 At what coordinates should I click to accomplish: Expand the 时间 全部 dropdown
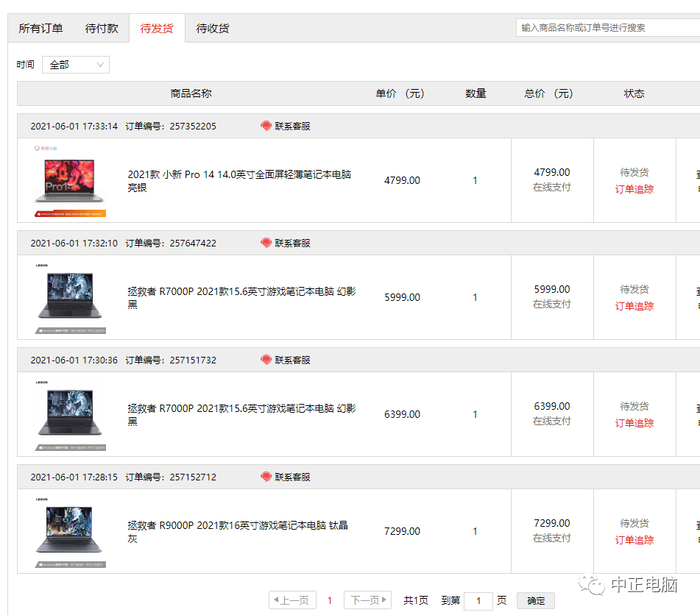(x=76, y=65)
